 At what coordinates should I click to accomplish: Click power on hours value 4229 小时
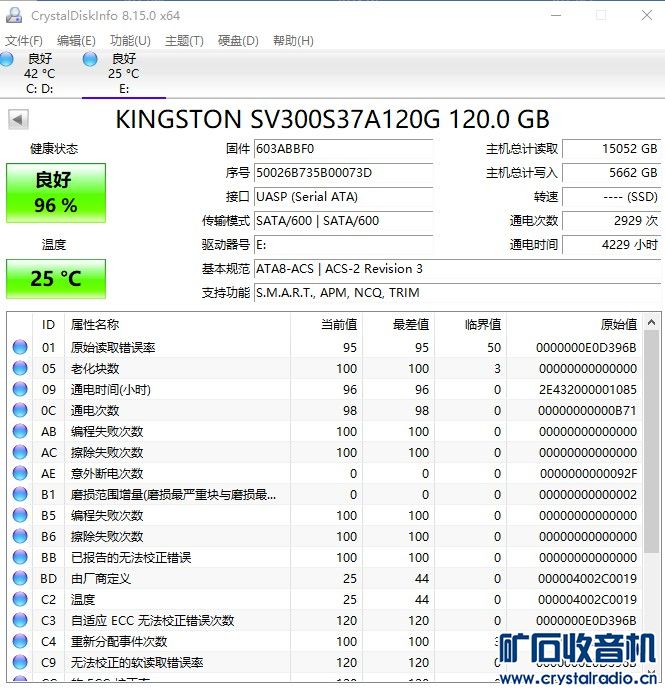[612, 245]
